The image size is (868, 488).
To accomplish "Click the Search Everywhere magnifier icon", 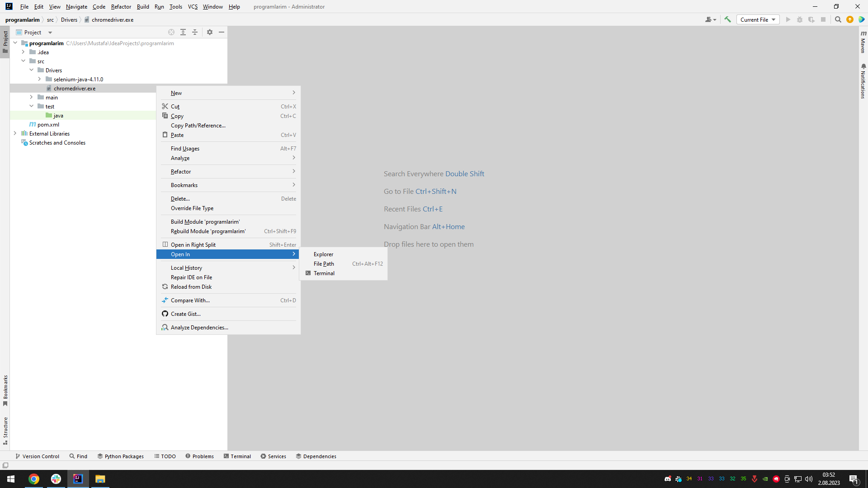I will coord(838,19).
